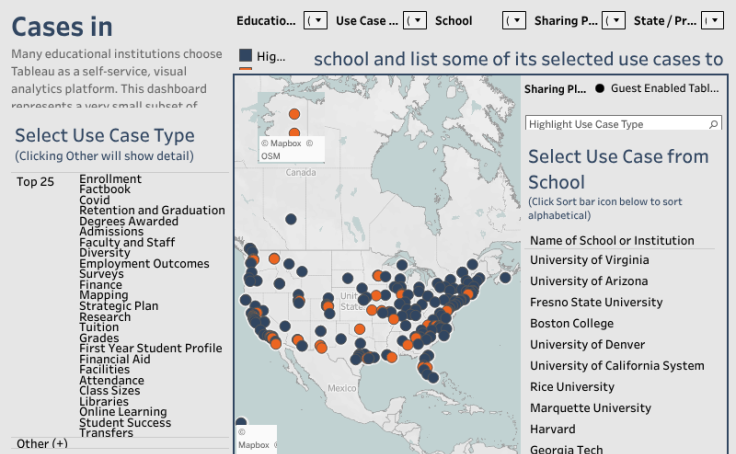Choose Rice University in list
The height and width of the screenshot is (454, 736).
click(572, 387)
